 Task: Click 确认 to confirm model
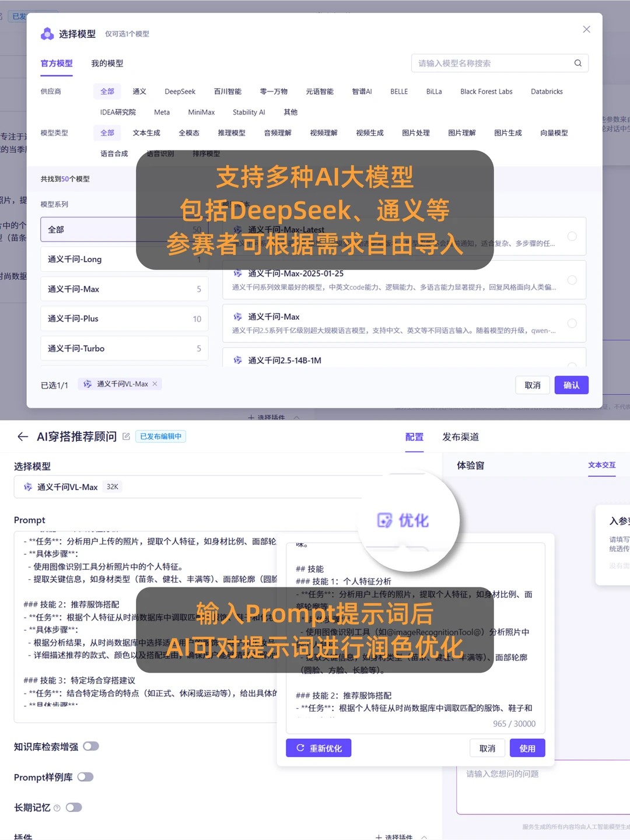pyautogui.click(x=572, y=385)
